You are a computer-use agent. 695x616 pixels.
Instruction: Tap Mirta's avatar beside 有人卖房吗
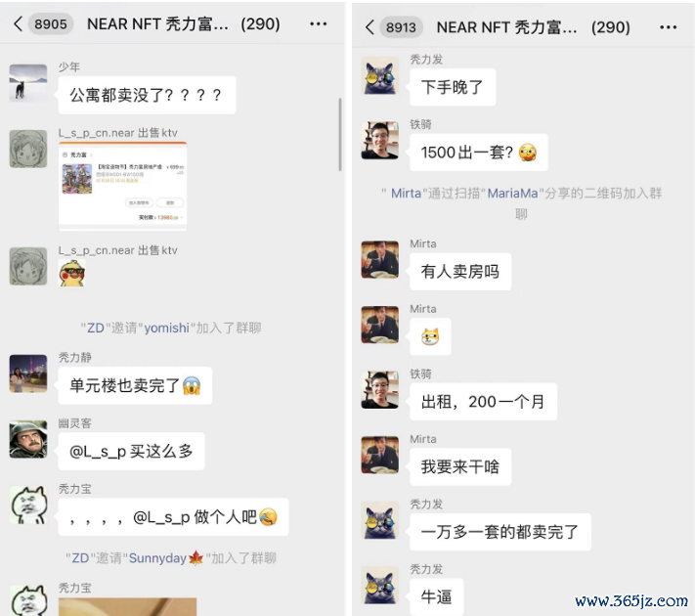click(x=380, y=259)
